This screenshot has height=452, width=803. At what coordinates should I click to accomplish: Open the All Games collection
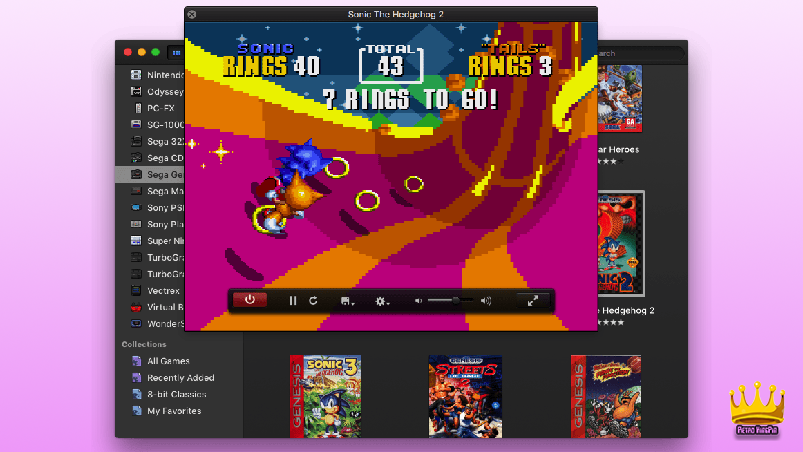coord(168,361)
